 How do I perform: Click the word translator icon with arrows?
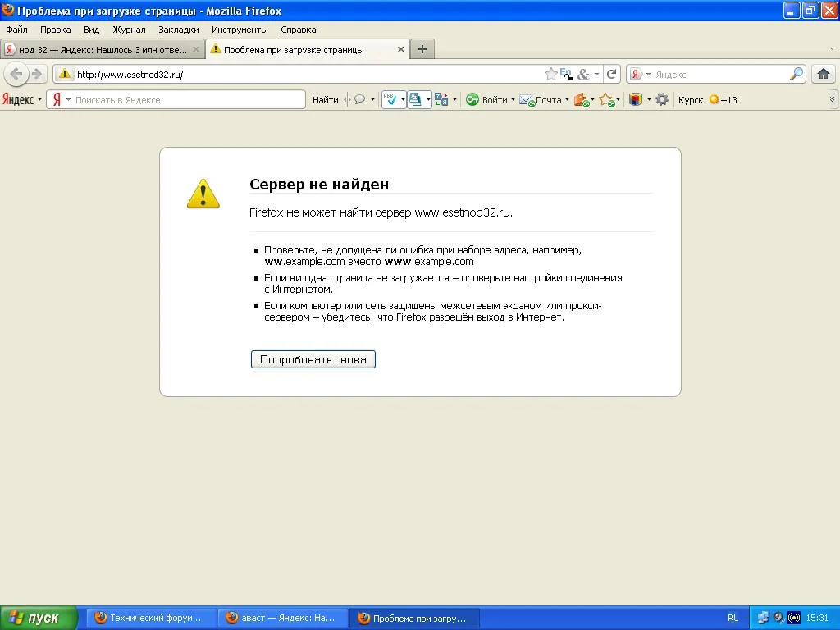[x=441, y=99]
